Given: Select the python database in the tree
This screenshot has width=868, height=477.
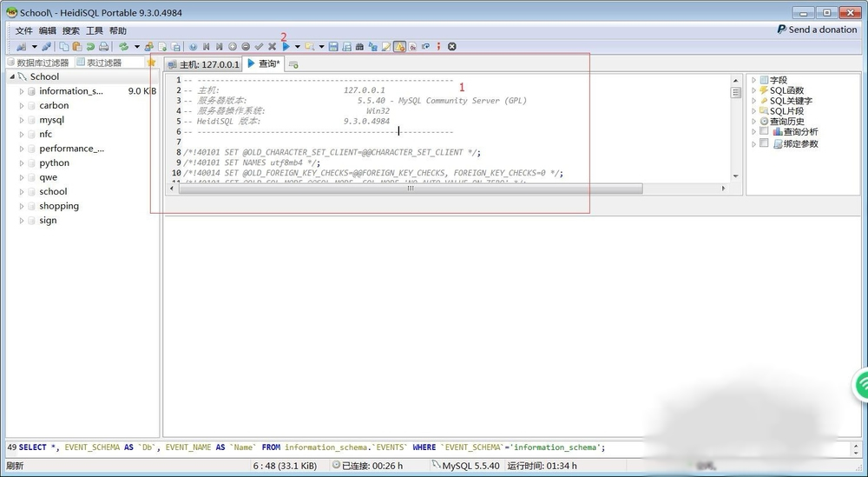Looking at the screenshot, I should point(54,163).
